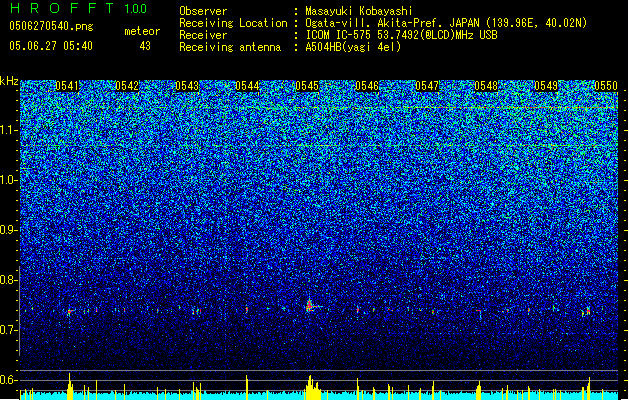Click the tallest yellow power spike below 0545
629x400 pixels.
(310, 387)
